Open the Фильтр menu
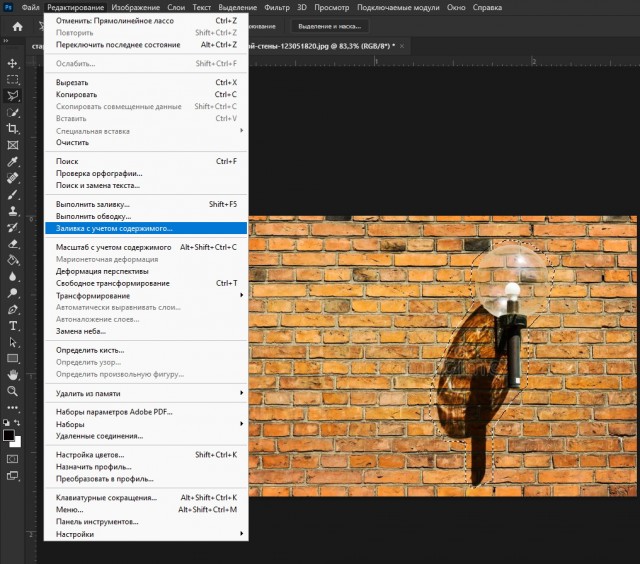 point(276,7)
